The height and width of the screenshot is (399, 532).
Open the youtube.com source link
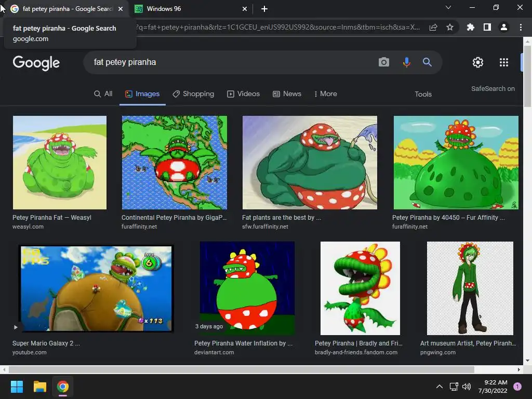(x=30, y=352)
